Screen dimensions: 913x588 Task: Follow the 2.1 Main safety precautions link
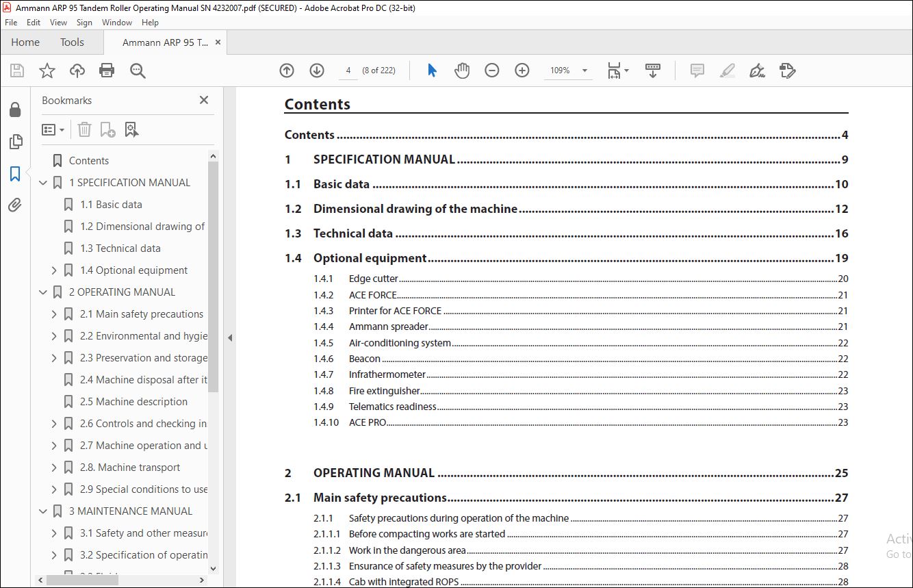(x=566, y=498)
